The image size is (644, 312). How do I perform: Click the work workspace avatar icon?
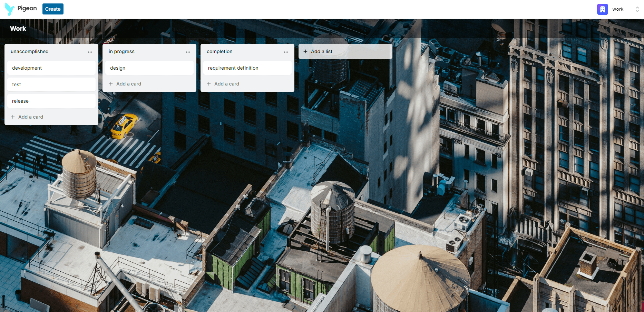pyautogui.click(x=602, y=9)
